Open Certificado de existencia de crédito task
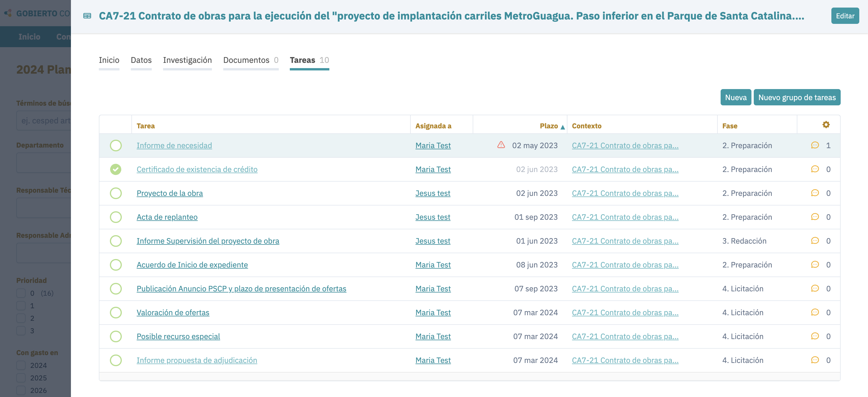 coord(197,169)
